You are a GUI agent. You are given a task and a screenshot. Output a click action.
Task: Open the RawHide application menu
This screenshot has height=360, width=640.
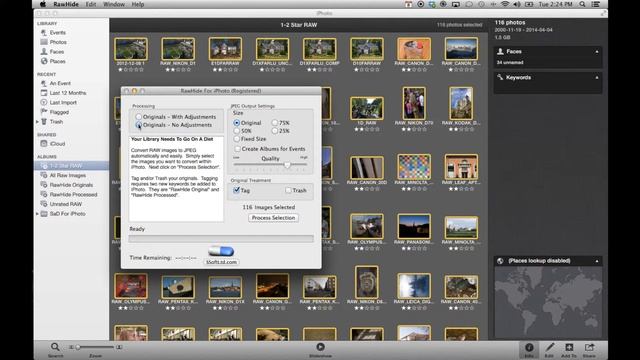(x=66, y=4)
